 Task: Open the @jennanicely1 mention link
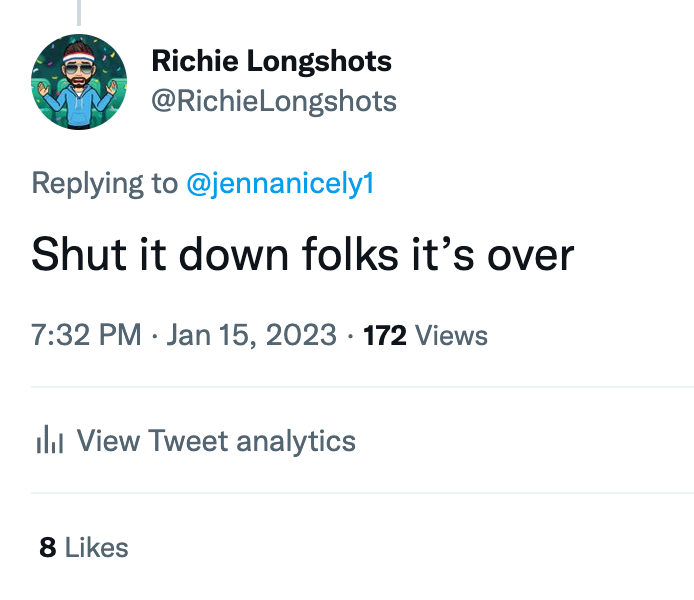click(x=280, y=183)
